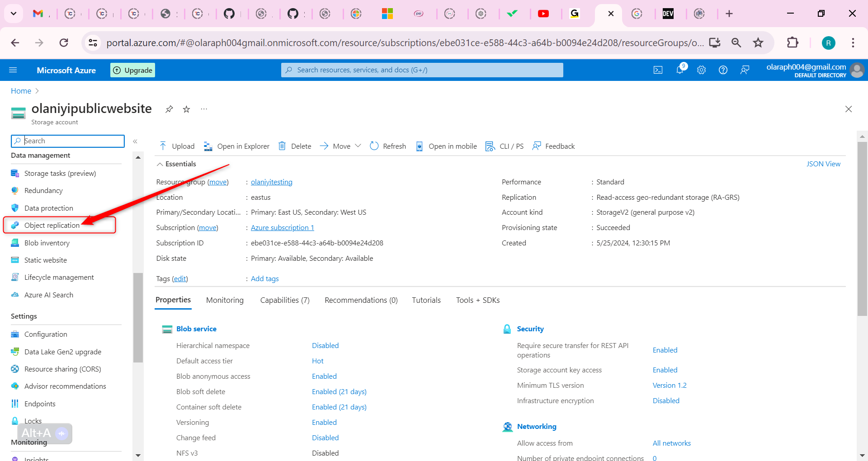Focus the Search resources, services, and docs box
The height and width of the screenshot is (461, 868).
422,70
